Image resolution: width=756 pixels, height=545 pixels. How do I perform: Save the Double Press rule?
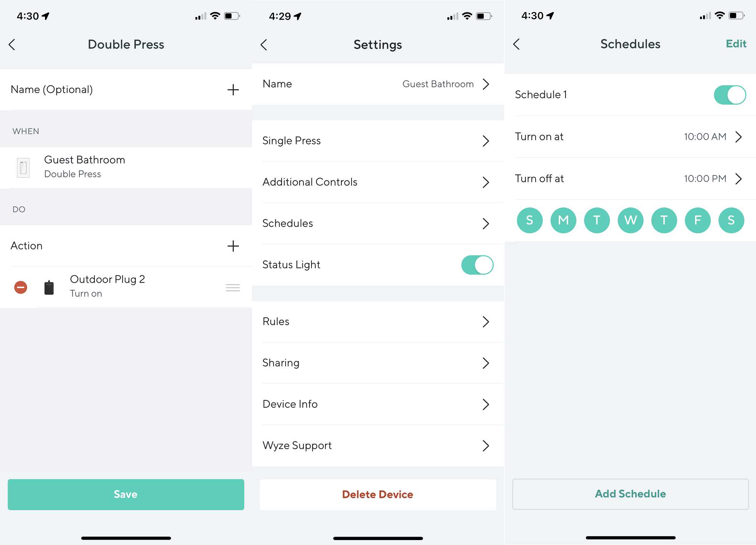(126, 494)
